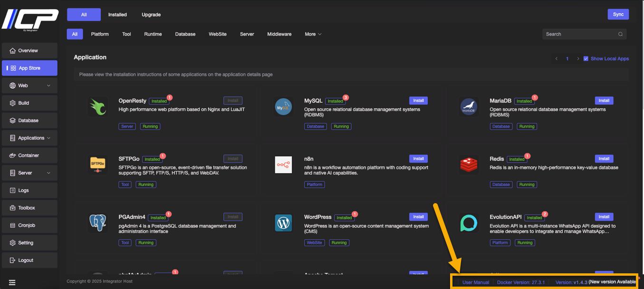Filter apps by Database category
Image resolution: width=644 pixels, height=289 pixels.
click(185, 34)
